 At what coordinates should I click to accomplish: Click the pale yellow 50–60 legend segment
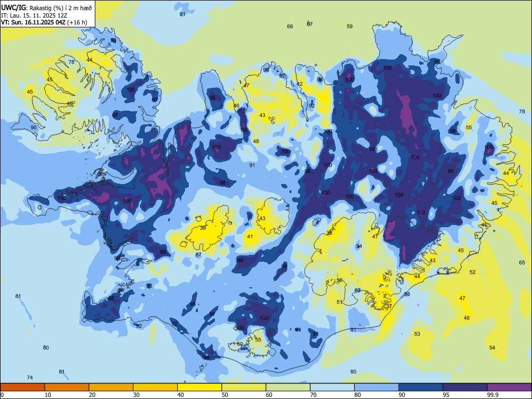click(244, 387)
